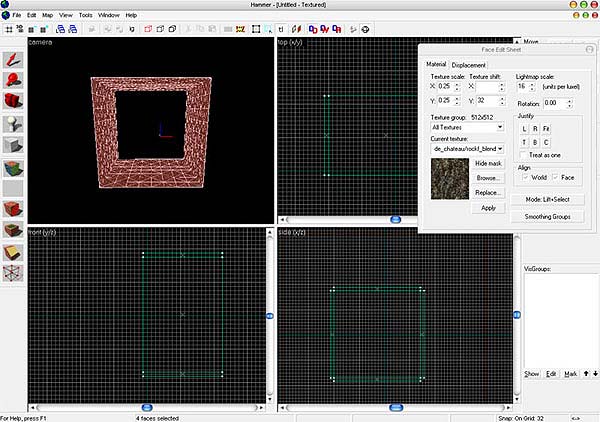600x422 pixels.
Task: Select the Clipping tool icon
Action: [13, 253]
